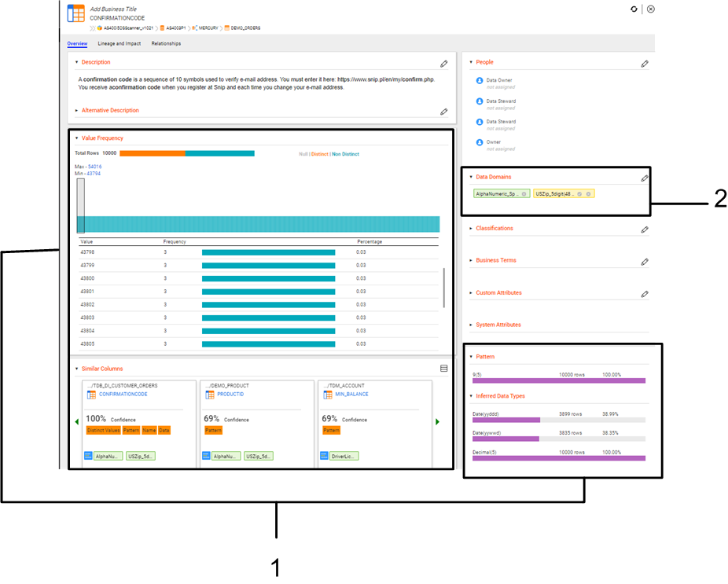The image size is (728, 584).
Task: Click the range selector handle on frequency chart
Action: click(x=81, y=206)
